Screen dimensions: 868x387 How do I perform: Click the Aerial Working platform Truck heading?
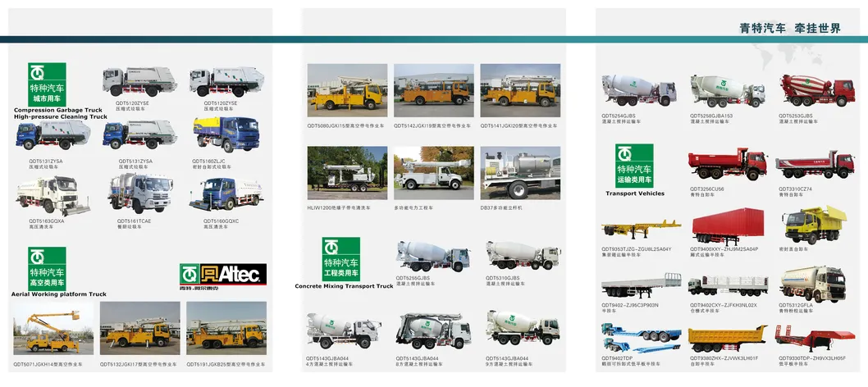coord(59,294)
